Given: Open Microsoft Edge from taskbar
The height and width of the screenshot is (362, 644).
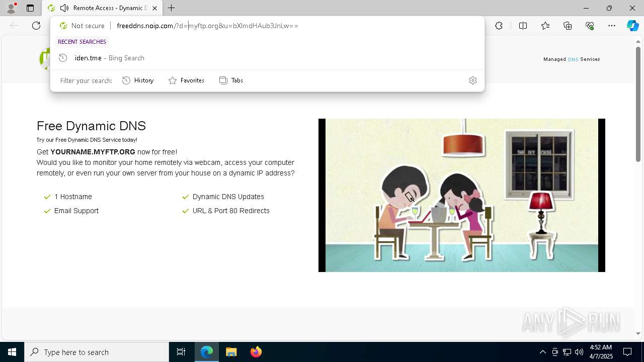Looking at the screenshot, I should point(207,352).
